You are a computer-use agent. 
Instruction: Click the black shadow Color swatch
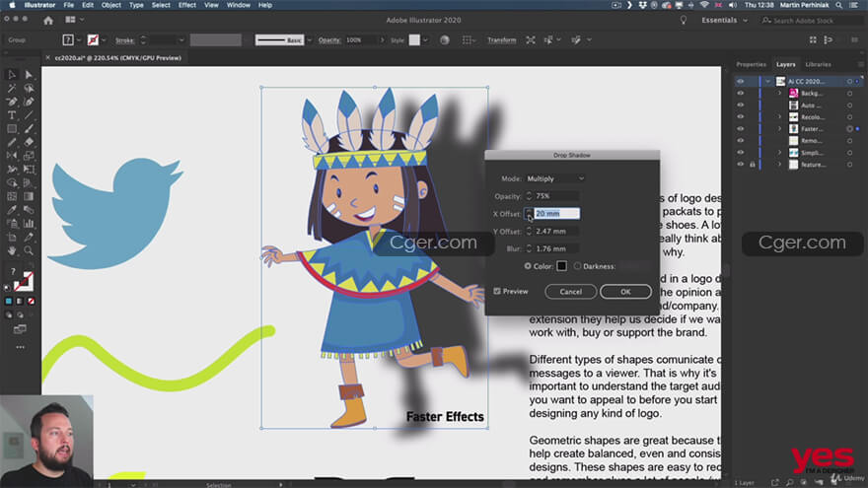coord(561,266)
